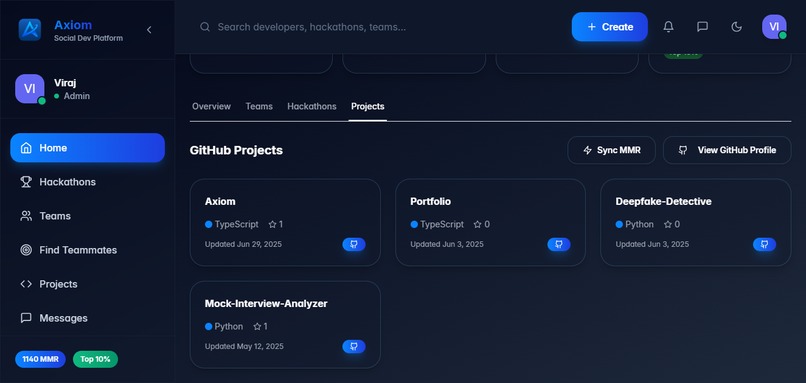Open Projects in the sidebar
The image size is (806, 383).
click(x=87, y=284)
